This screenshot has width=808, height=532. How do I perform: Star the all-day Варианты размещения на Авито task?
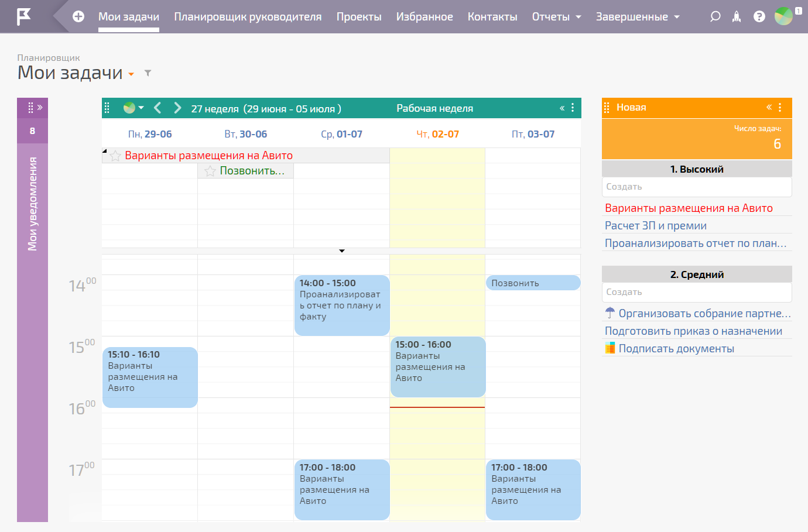click(115, 156)
